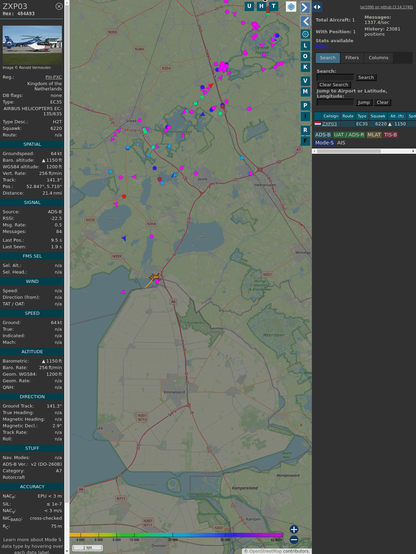This screenshot has height=554, width=416.
Task: Click the U button on map
Action: (250, 6)
